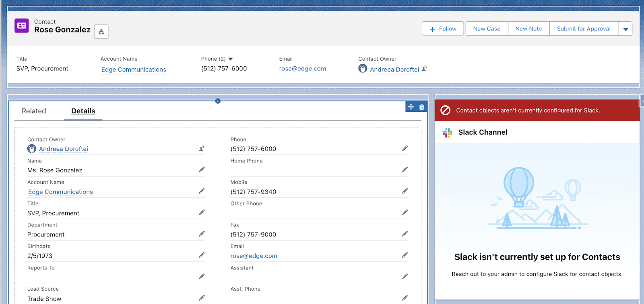Edit the Fax field pencil icon
The height and width of the screenshot is (304, 644).
(405, 234)
